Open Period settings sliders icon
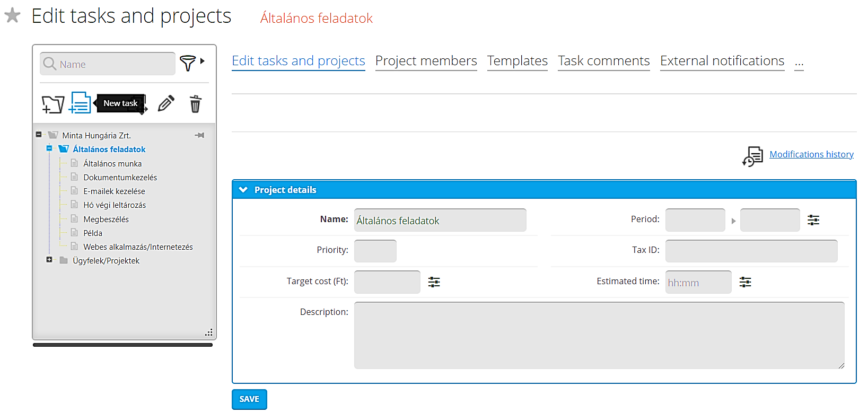 [x=813, y=220]
